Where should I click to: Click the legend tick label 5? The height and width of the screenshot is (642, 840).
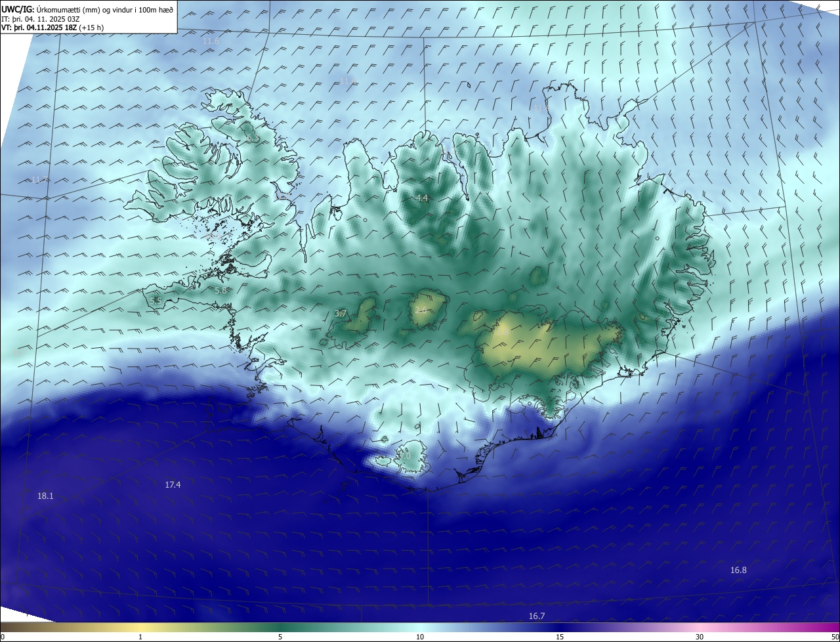pos(280,637)
